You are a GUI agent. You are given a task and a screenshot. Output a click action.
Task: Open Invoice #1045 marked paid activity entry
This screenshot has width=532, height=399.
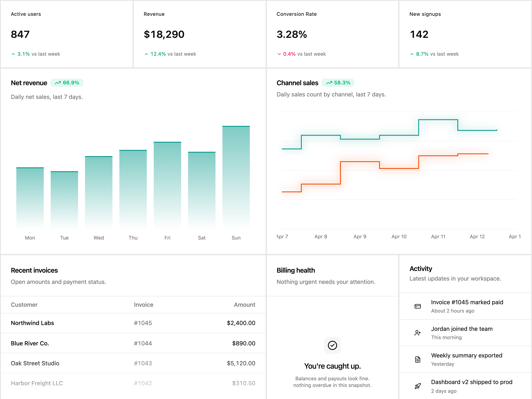465,306
